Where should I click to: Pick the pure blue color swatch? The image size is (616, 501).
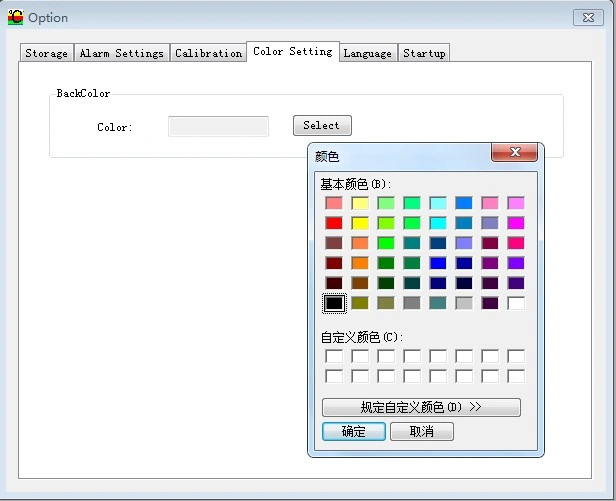pos(438,263)
